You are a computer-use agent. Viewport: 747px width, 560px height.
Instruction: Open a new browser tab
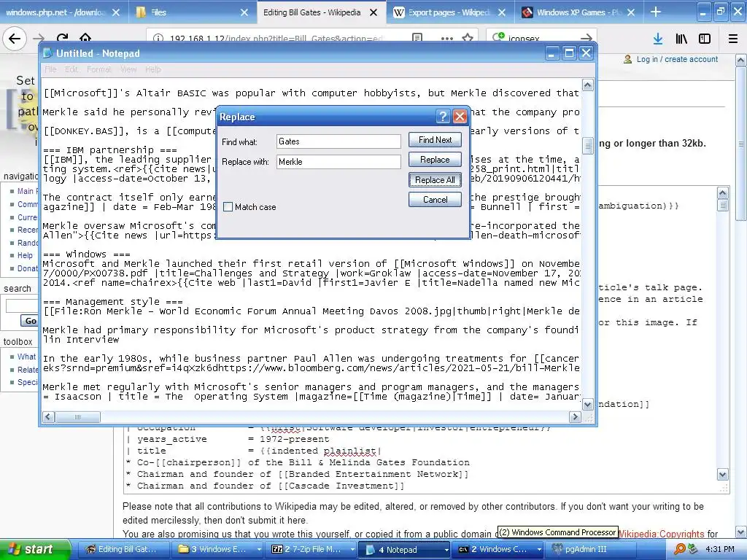pyautogui.click(x=656, y=12)
